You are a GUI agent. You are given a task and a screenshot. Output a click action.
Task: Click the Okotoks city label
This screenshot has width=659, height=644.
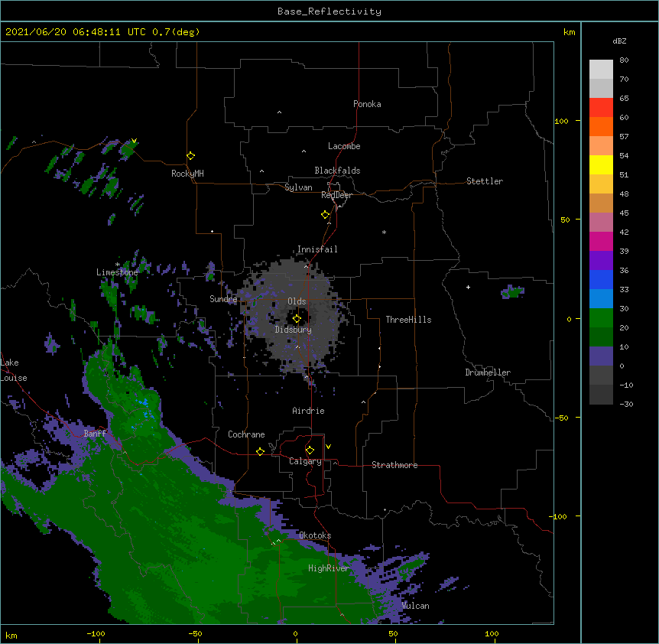click(x=315, y=535)
